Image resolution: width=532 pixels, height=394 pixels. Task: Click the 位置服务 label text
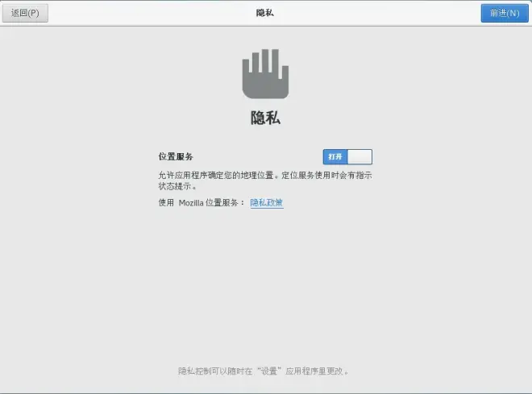(x=176, y=156)
